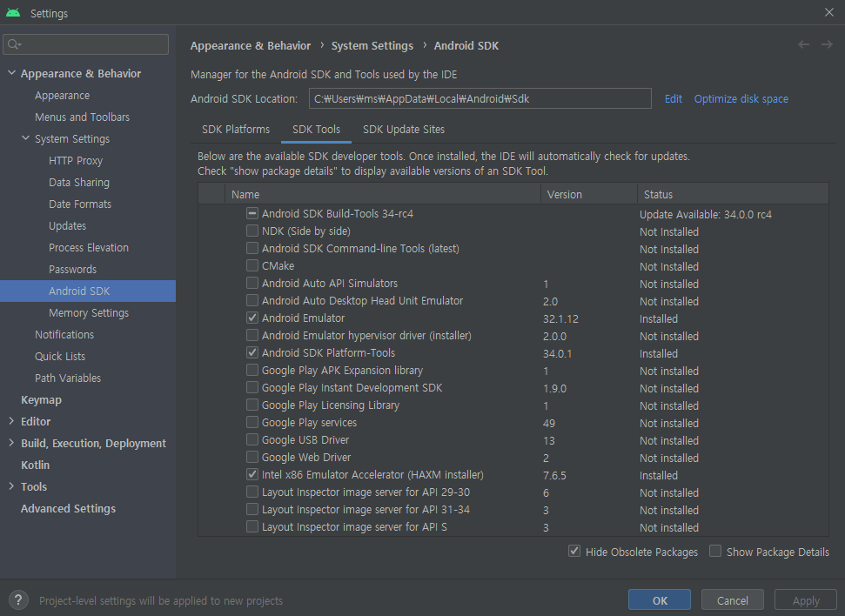
Task: Check Android Emulator hypervisor driver checkbox
Action: (252, 335)
